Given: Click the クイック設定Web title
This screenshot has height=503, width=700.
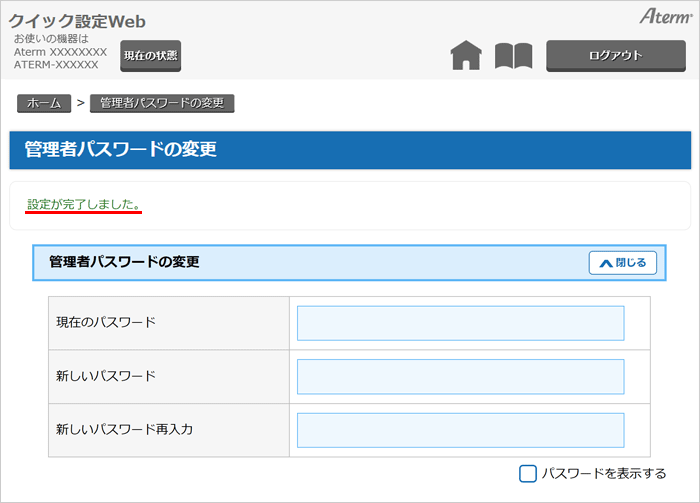Looking at the screenshot, I should (x=77, y=22).
